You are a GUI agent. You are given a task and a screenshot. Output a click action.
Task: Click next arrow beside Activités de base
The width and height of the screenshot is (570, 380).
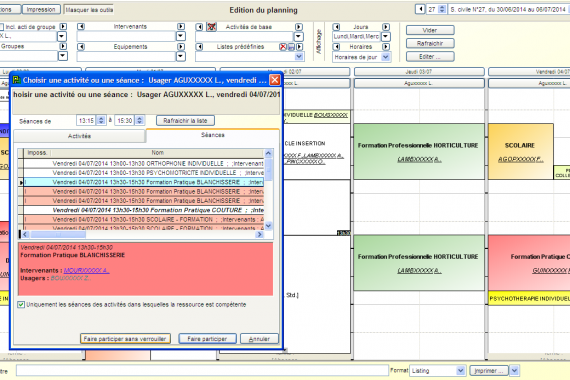299,27
